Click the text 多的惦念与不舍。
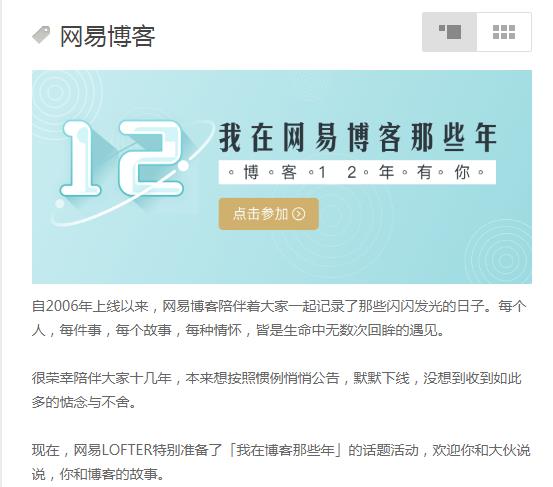Viewport: 553px width, 487px height. pos(84,402)
